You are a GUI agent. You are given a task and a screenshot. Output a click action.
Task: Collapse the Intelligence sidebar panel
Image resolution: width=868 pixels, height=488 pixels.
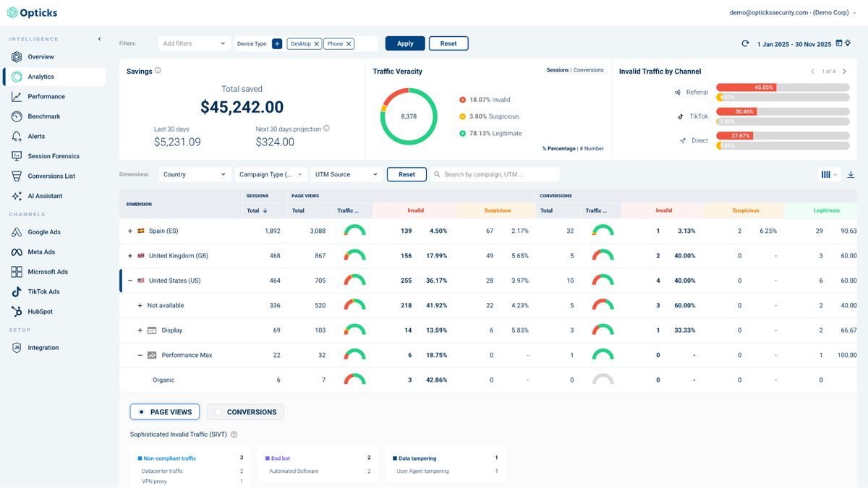[x=99, y=40]
